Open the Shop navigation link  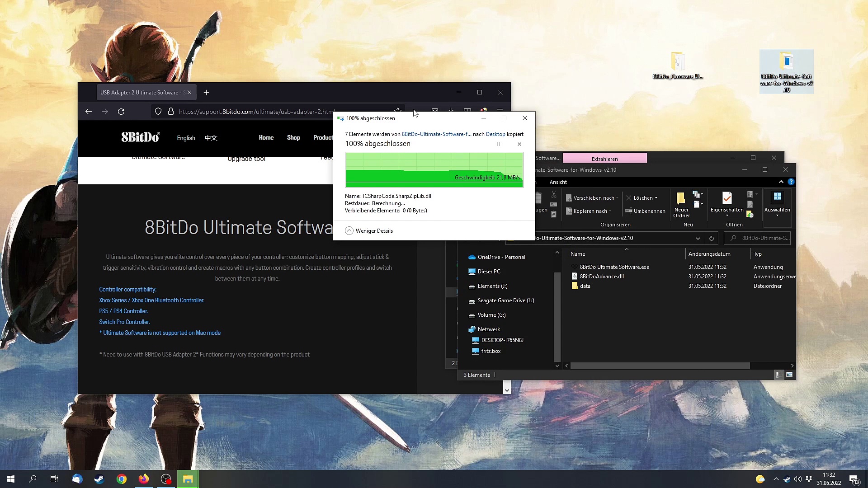pyautogui.click(x=293, y=138)
